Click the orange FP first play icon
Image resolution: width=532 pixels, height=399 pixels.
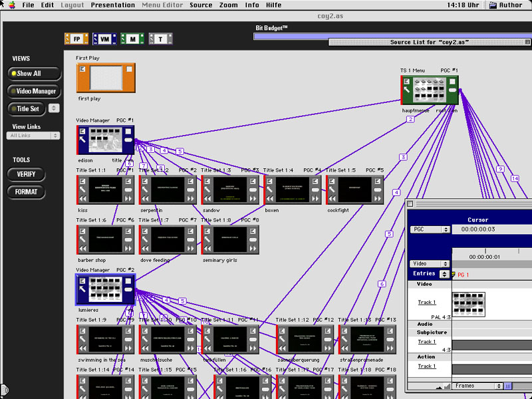pos(76,40)
